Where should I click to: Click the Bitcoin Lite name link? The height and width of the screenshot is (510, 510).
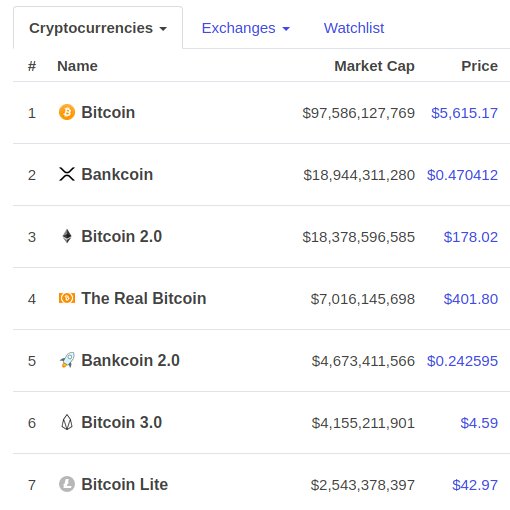tap(125, 484)
